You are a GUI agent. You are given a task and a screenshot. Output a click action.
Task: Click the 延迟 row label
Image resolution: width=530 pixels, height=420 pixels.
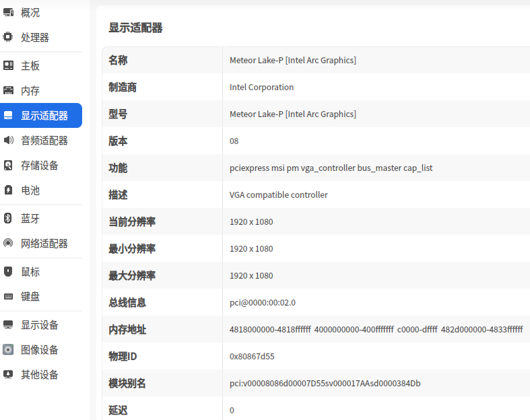(x=118, y=410)
